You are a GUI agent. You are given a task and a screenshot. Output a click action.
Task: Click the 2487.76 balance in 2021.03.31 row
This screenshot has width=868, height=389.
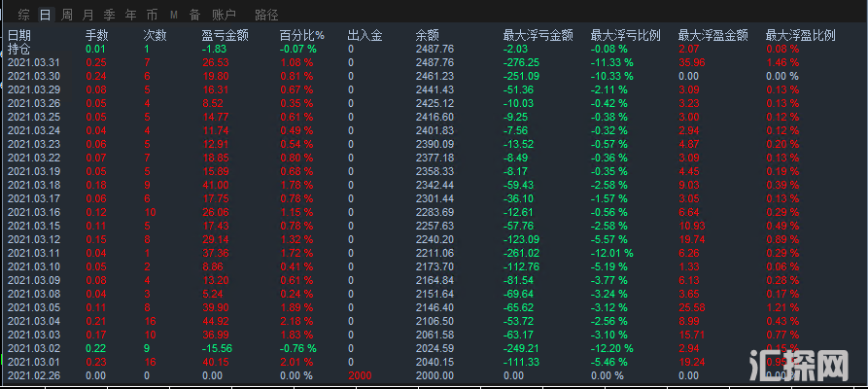click(x=434, y=62)
